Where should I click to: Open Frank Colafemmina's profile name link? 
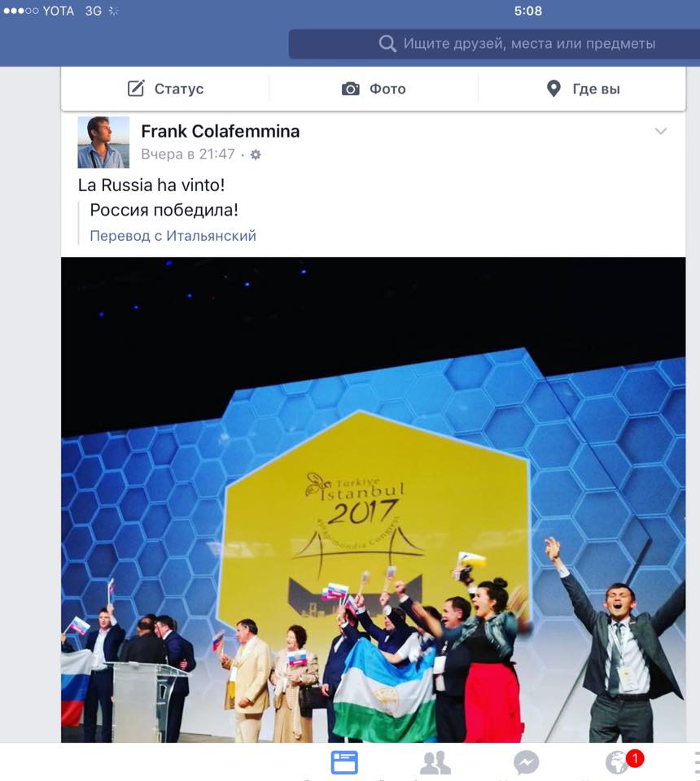pyautogui.click(x=221, y=132)
